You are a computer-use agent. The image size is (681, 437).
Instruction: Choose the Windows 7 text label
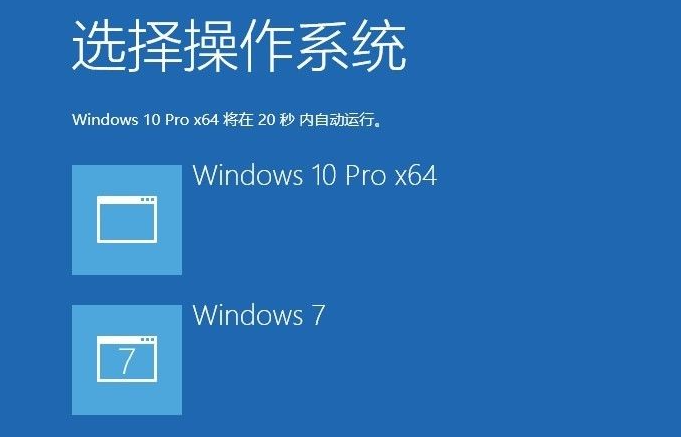tap(258, 315)
